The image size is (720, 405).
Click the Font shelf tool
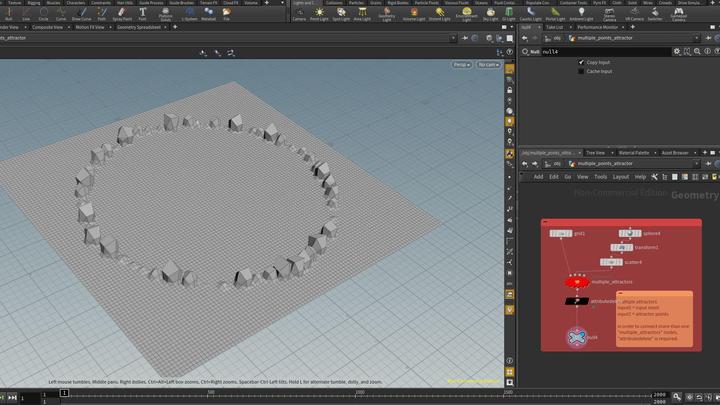click(x=143, y=14)
